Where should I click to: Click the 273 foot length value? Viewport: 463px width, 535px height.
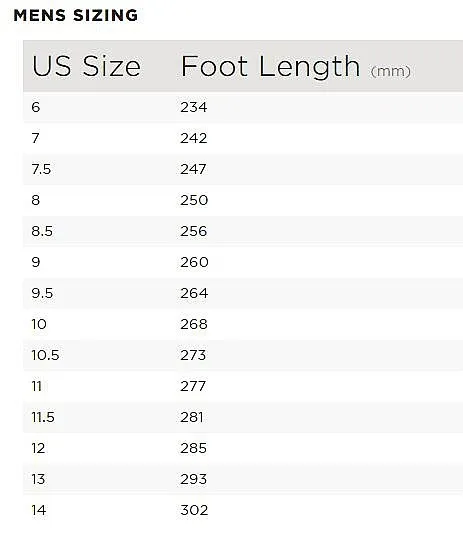point(193,356)
